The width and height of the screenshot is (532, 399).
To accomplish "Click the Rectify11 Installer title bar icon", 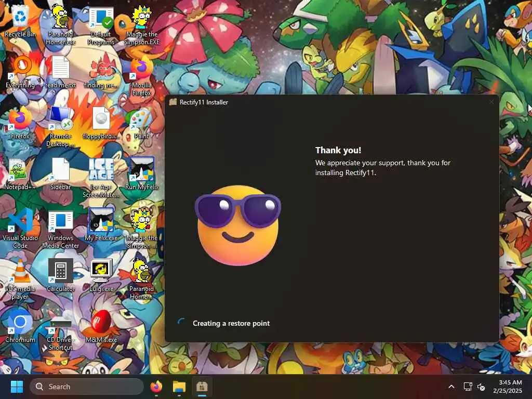I will [x=173, y=102].
